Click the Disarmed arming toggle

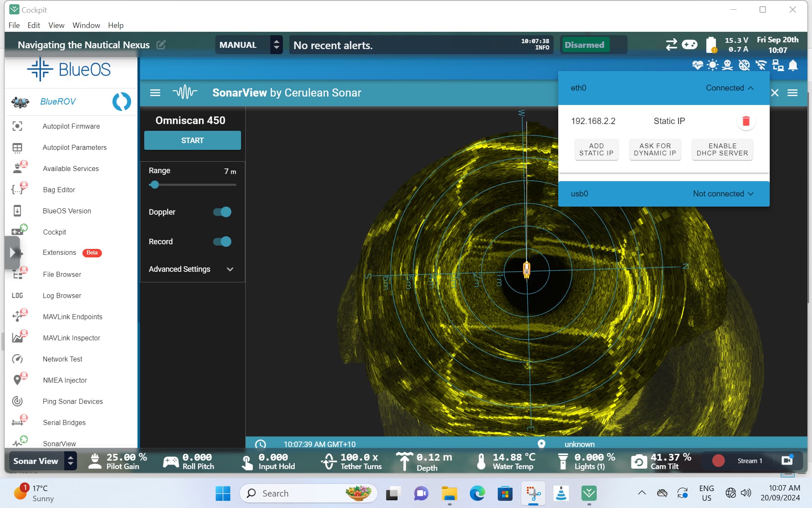point(585,45)
